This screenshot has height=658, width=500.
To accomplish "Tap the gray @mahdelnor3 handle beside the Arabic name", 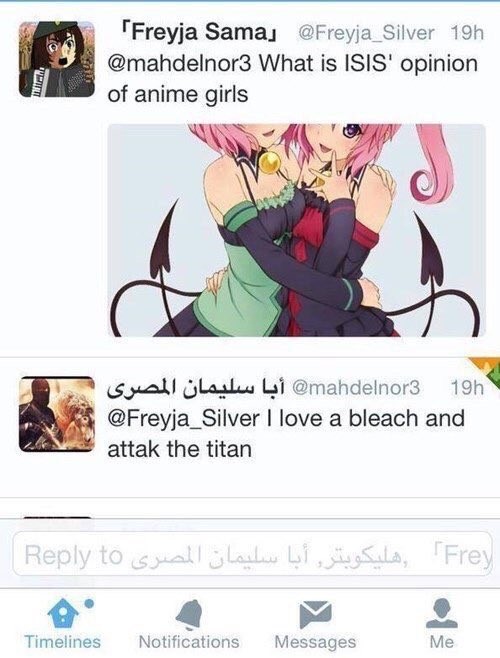I will coord(356,388).
